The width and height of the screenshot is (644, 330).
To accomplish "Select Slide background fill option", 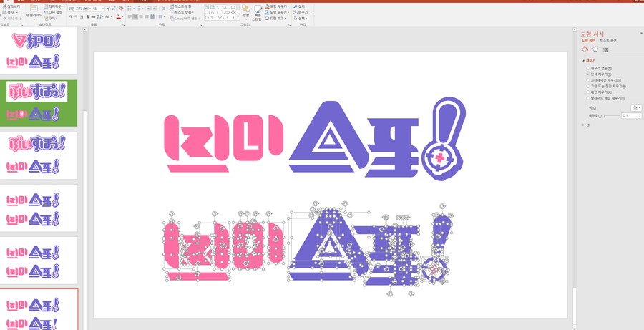I will pyautogui.click(x=606, y=98).
